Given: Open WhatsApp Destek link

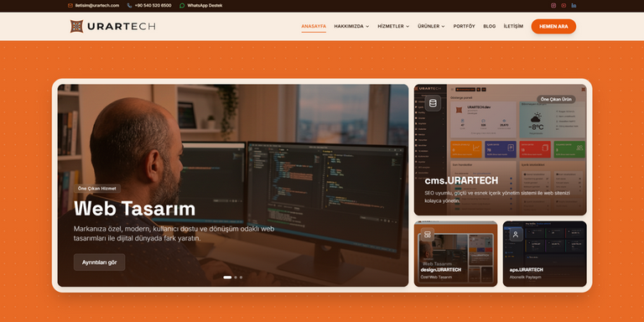Looking at the screenshot, I should tap(205, 5).
